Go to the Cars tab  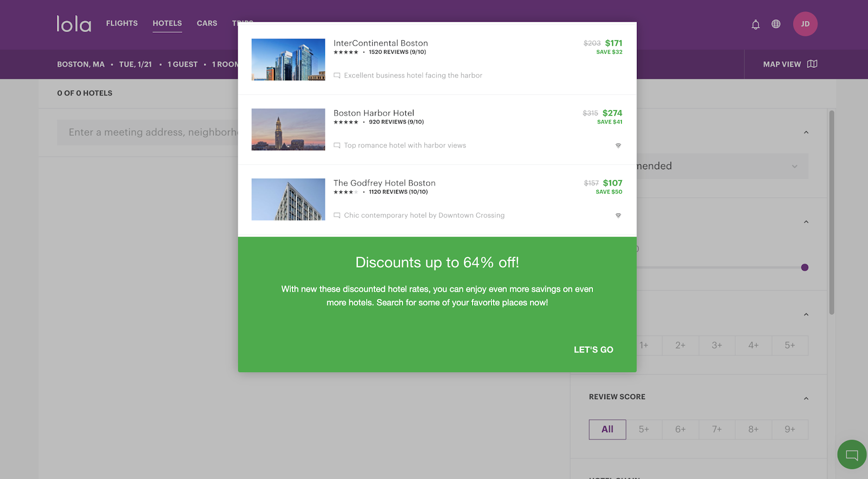[x=207, y=23]
